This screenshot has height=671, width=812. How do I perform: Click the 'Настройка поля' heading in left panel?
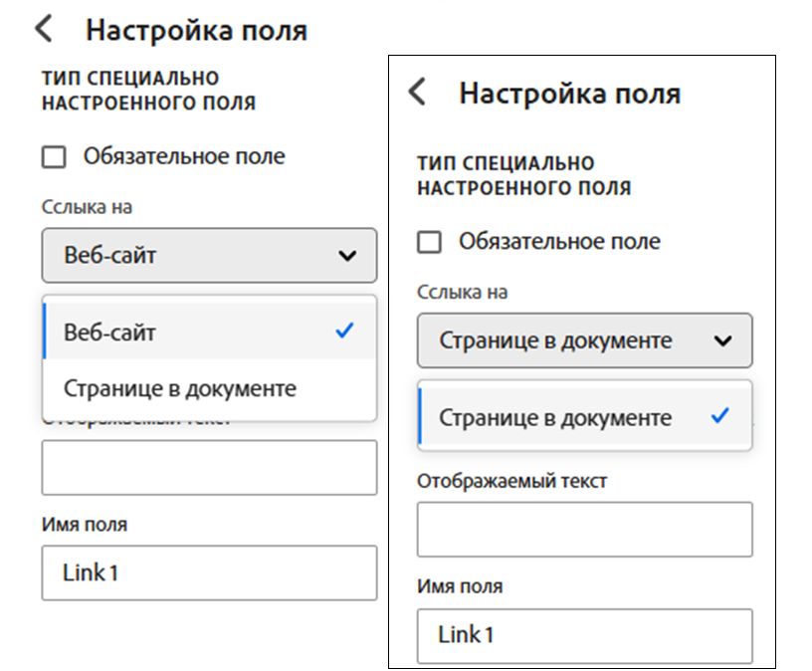tap(196, 30)
